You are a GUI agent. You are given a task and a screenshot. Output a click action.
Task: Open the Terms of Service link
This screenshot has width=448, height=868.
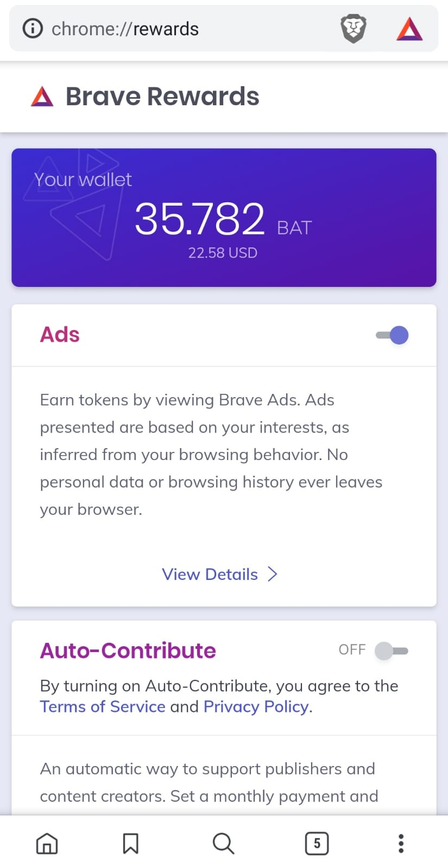coord(103,706)
